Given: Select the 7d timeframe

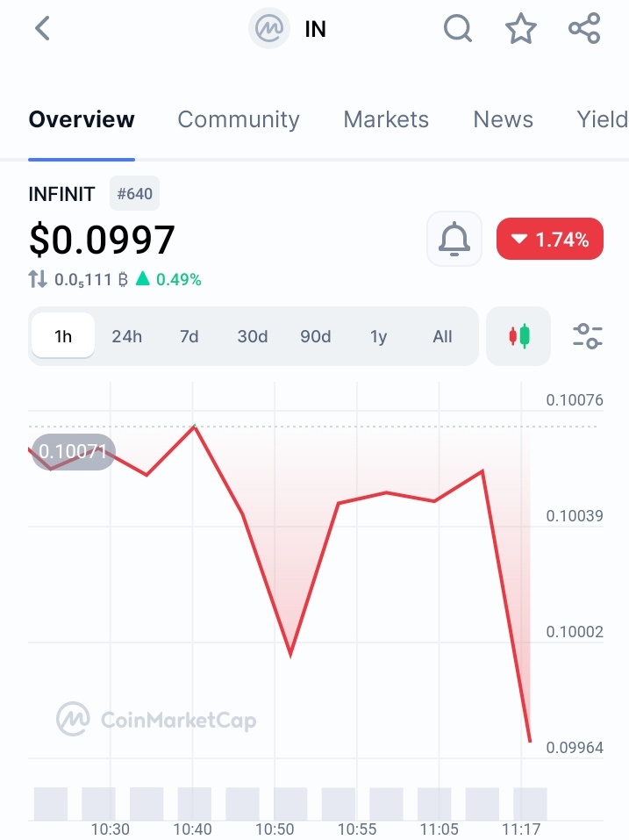Looking at the screenshot, I should coord(189,336).
